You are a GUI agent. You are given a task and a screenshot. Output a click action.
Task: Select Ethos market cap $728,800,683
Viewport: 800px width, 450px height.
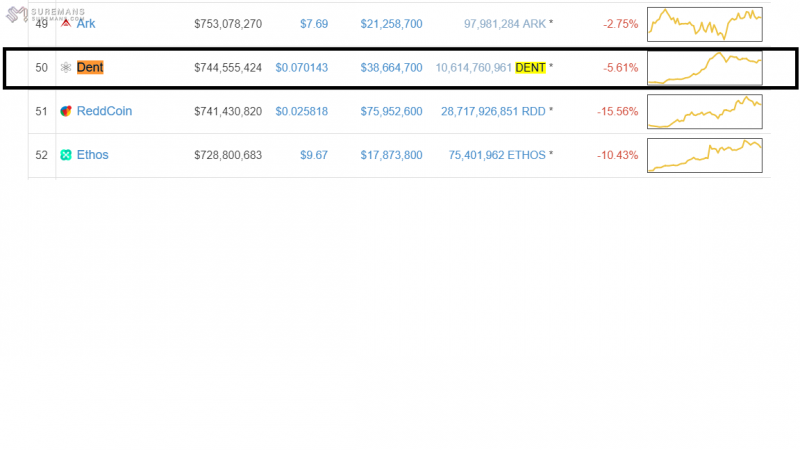point(228,155)
